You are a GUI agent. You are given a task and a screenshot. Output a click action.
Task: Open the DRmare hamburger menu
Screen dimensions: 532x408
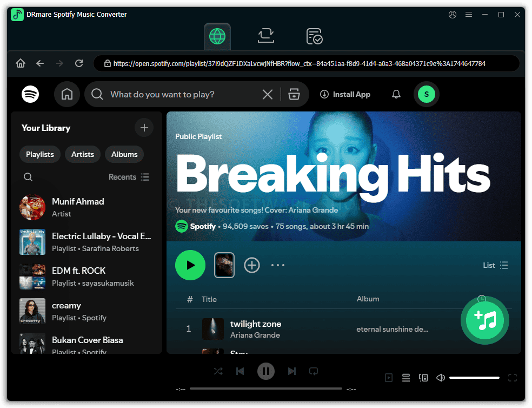pyautogui.click(x=469, y=15)
